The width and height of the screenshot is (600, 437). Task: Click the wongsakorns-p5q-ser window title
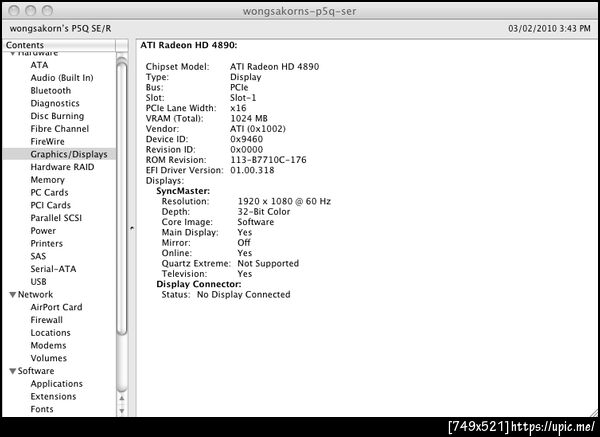[x=300, y=11]
